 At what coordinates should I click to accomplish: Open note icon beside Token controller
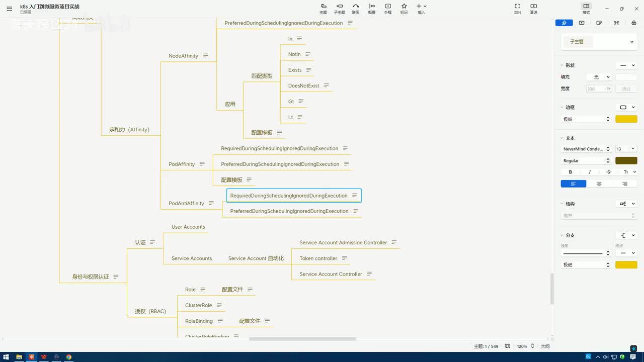[x=344, y=258]
